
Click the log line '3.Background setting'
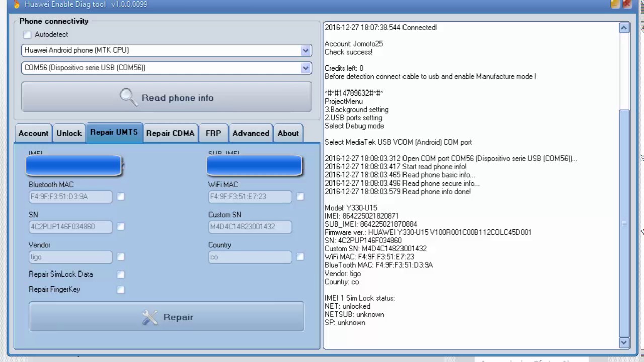356,110
